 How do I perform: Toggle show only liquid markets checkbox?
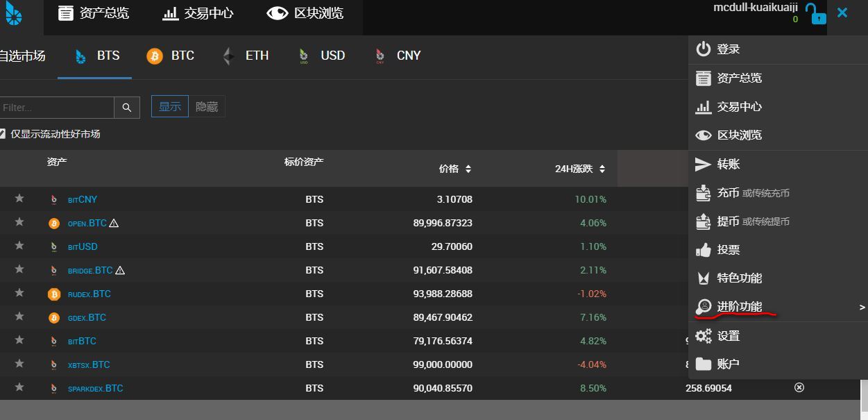[x=3, y=134]
